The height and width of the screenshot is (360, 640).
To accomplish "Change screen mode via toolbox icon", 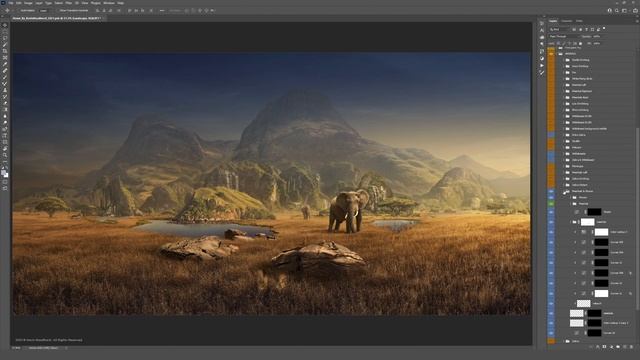I will pyautogui.click(x=5, y=189).
